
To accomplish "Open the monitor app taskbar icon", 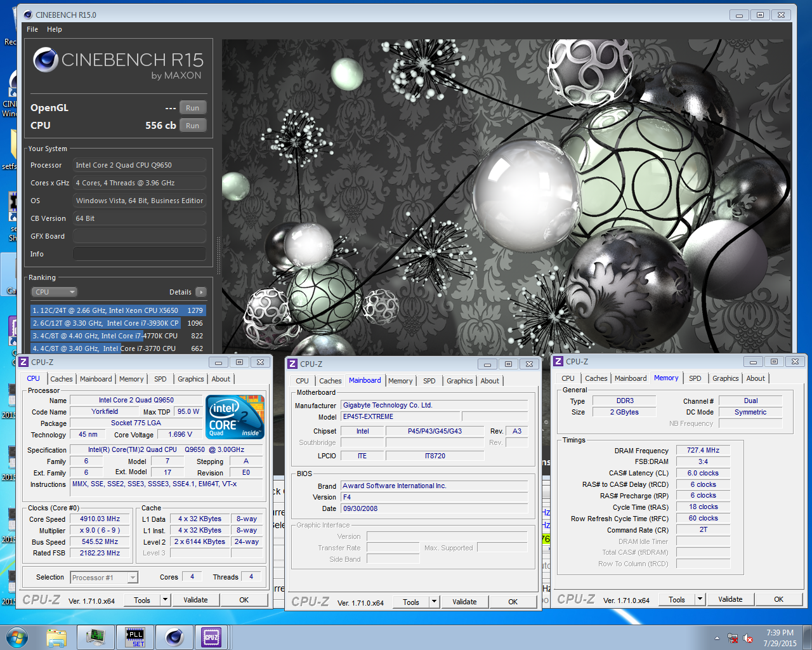I will point(96,637).
